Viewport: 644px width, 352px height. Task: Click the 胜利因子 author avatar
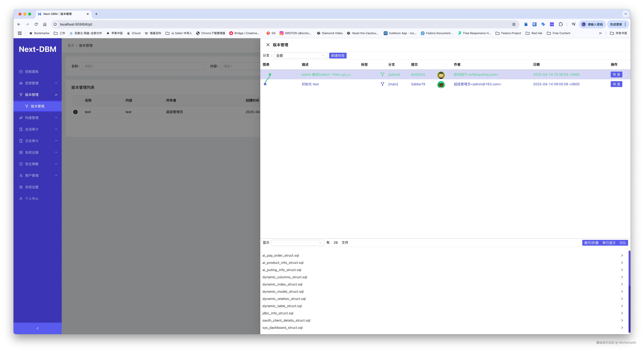pos(441,75)
